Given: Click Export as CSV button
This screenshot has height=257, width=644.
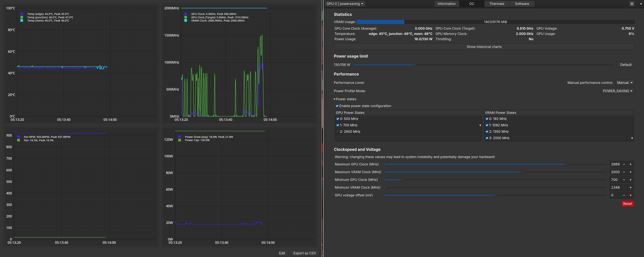Looking at the screenshot, I should (x=304, y=253).
